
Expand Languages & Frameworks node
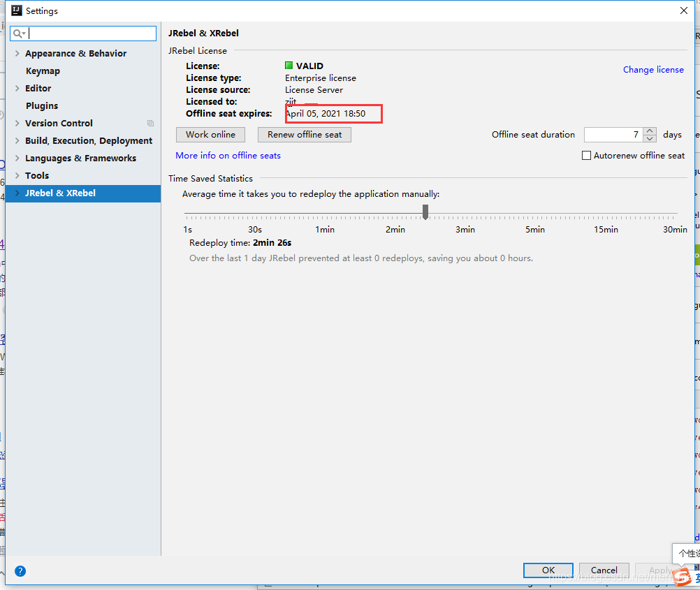[x=17, y=158]
